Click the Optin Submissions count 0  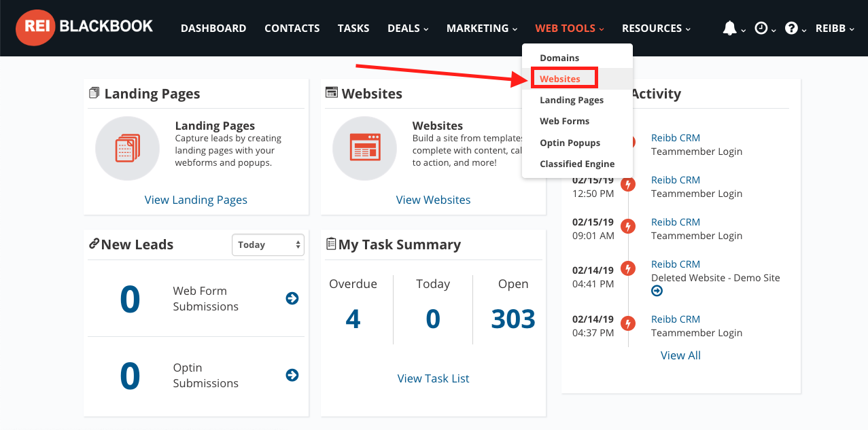click(130, 376)
